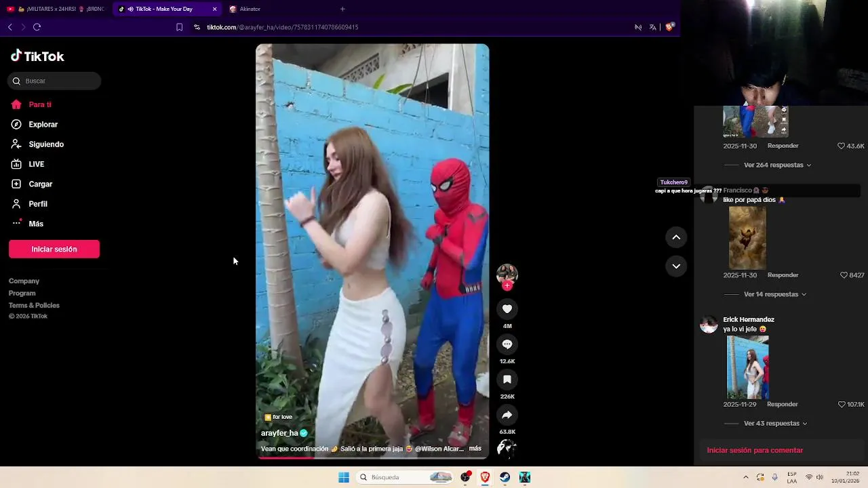The width and height of the screenshot is (868, 488).
Task: Close the TikTok browser tab
Action: [214, 9]
